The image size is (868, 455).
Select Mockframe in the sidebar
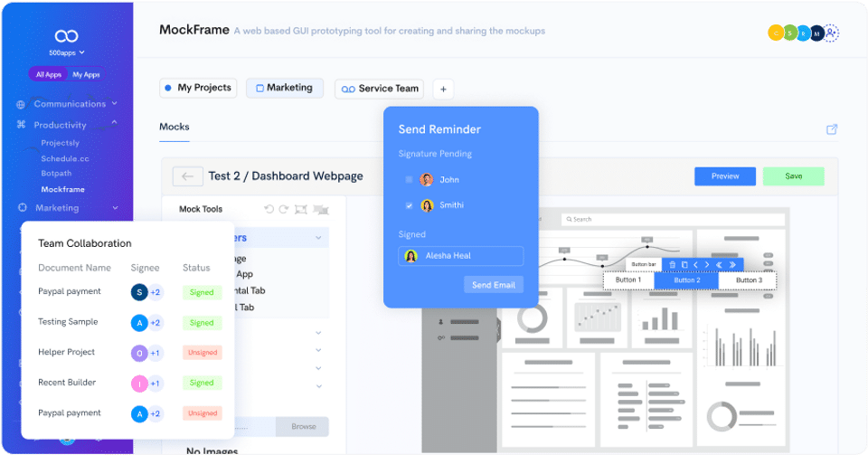point(62,189)
